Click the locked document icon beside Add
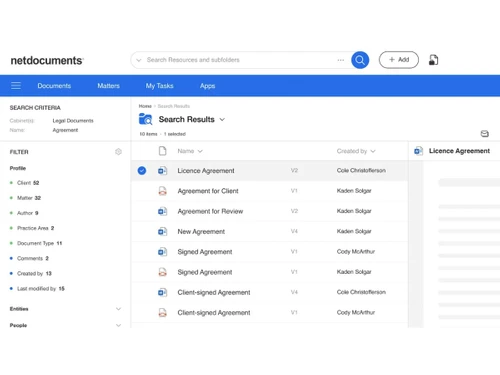500x375 pixels. [433, 60]
